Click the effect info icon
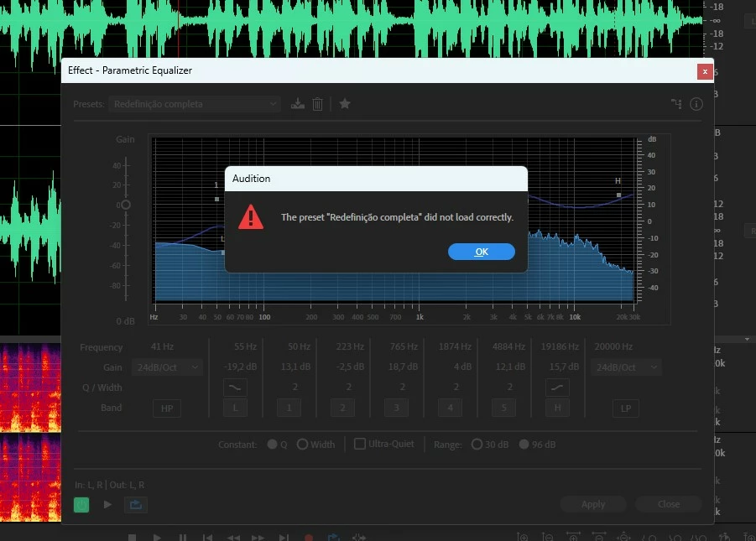 [696, 104]
